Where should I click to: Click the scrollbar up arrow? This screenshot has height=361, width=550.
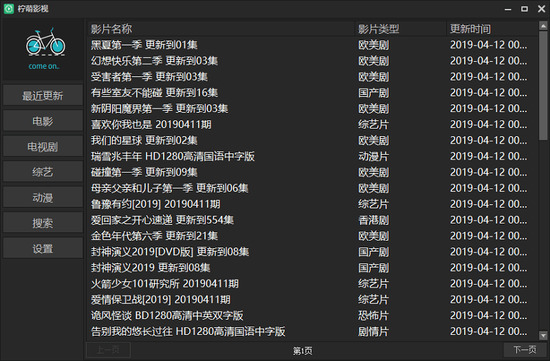click(543, 26)
